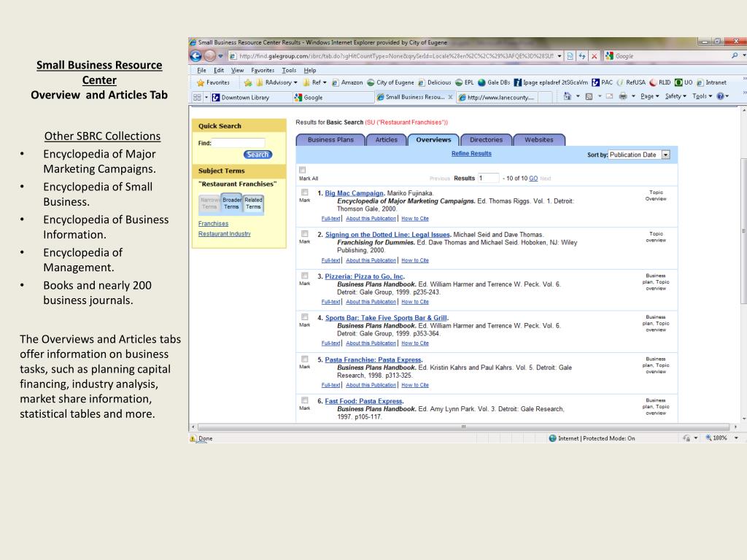Open the Ipage epladref bookmark

click(x=551, y=82)
